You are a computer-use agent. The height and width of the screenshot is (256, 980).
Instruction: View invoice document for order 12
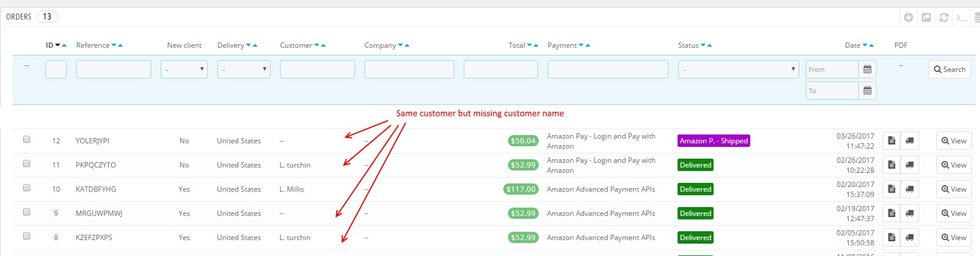[x=891, y=141]
